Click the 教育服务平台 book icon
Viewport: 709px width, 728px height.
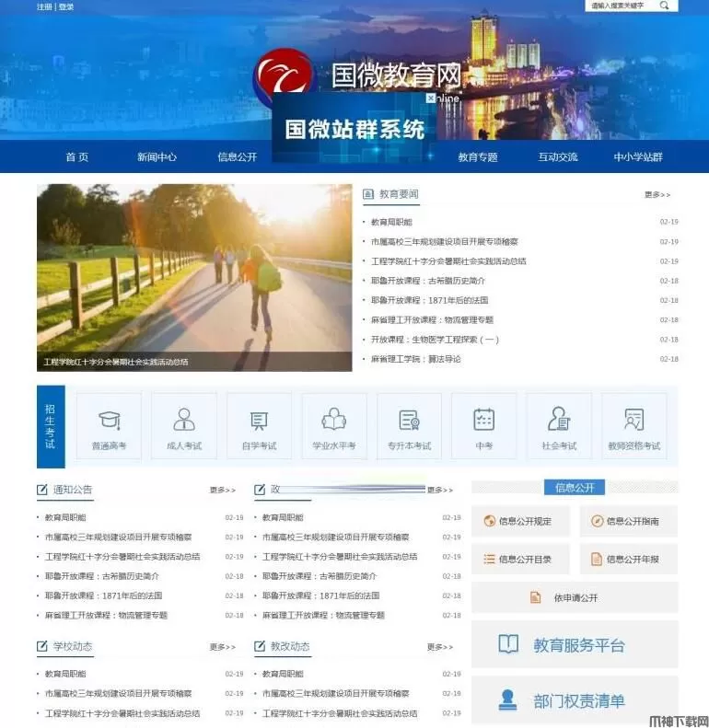tap(508, 644)
